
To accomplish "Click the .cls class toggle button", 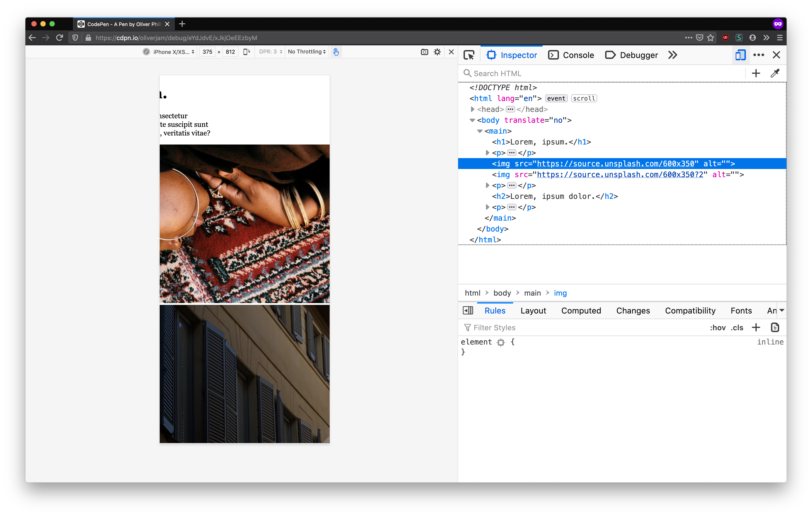I will pyautogui.click(x=737, y=328).
